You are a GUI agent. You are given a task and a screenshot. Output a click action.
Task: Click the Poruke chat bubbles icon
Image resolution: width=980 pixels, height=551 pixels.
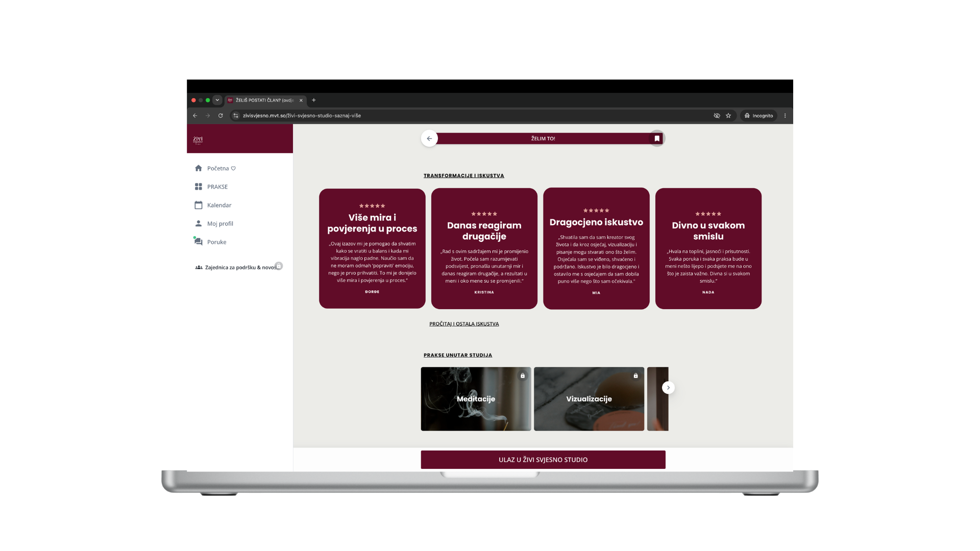click(198, 241)
